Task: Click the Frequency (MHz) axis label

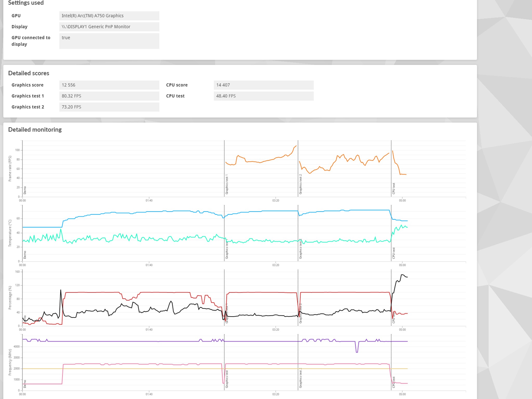Action: coord(10,362)
